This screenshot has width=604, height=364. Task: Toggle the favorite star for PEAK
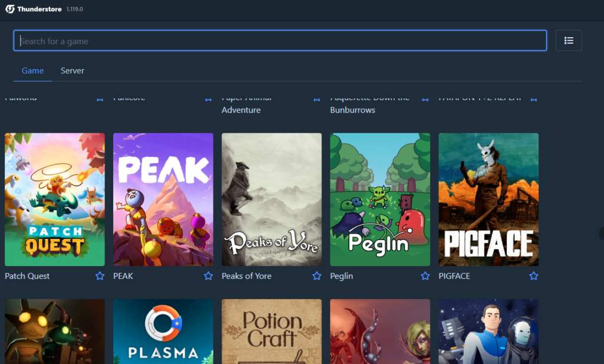coord(208,276)
